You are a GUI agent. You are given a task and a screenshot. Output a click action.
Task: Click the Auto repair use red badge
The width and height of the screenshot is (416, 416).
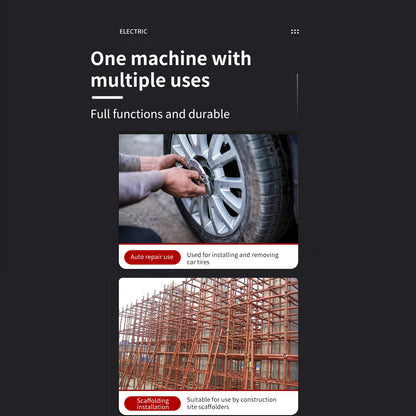point(152,257)
